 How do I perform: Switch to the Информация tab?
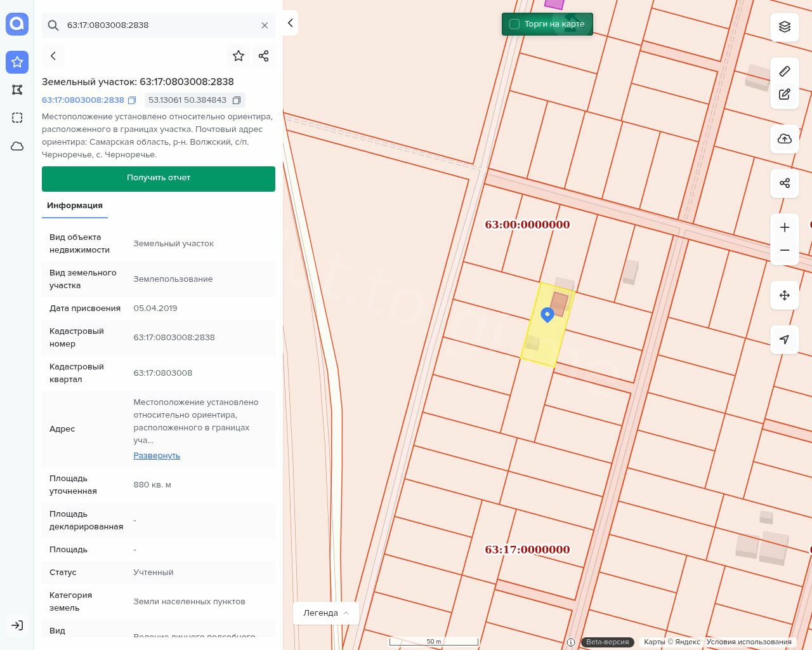[75, 206]
